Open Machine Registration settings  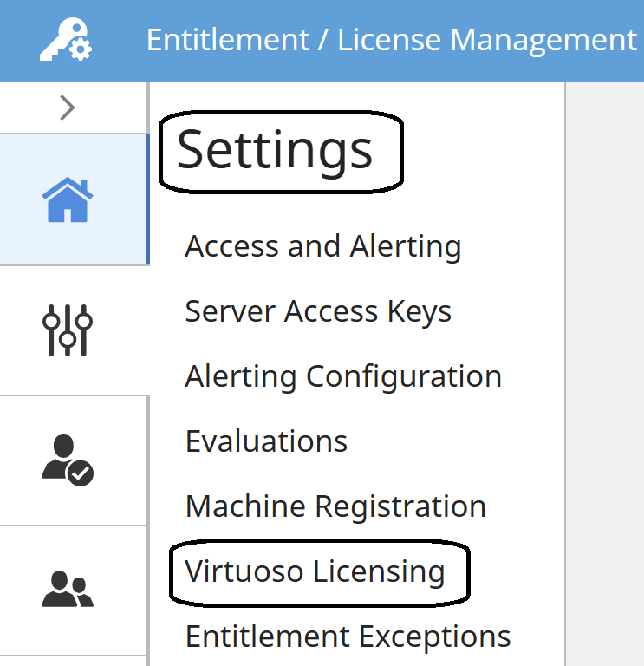point(335,506)
